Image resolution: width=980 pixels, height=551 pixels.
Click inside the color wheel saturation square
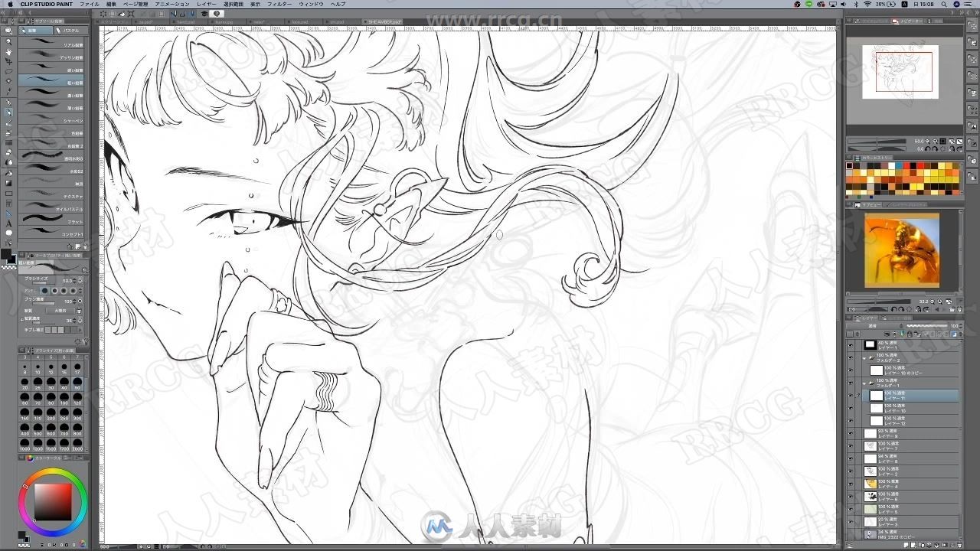tap(52, 502)
